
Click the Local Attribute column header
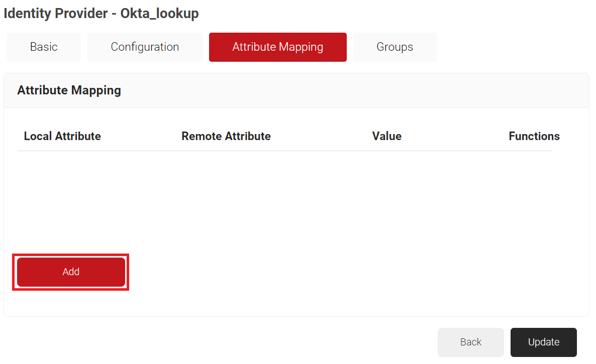click(x=62, y=136)
